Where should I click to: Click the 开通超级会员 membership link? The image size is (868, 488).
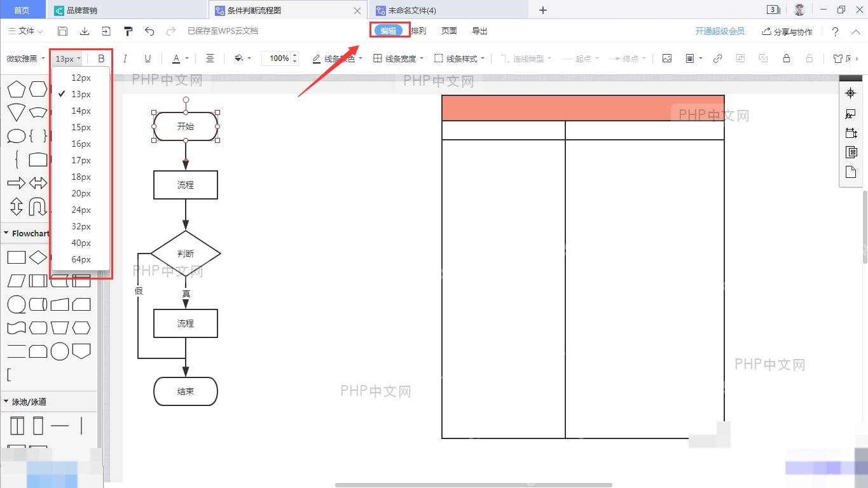(x=720, y=31)
